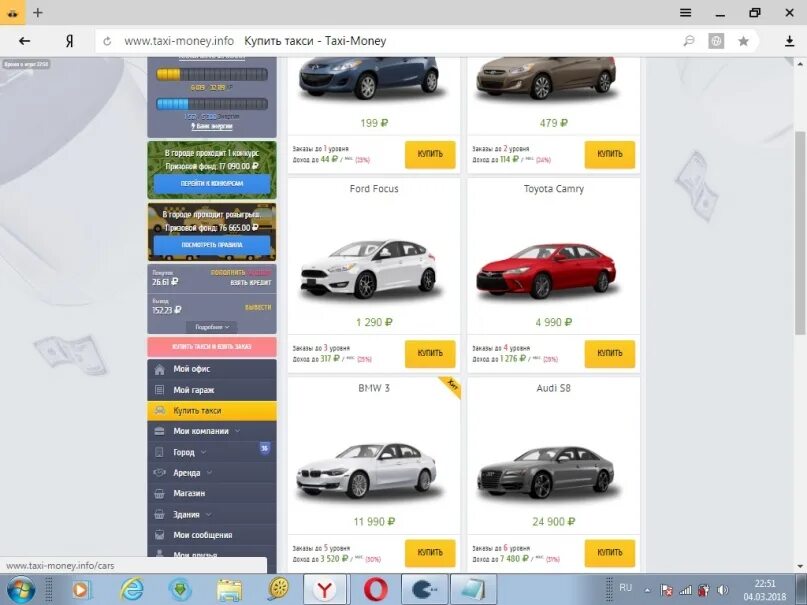Expand the Город submenu arrow
The width and height of the screenshot is (807, 605).
pos(203,452)
